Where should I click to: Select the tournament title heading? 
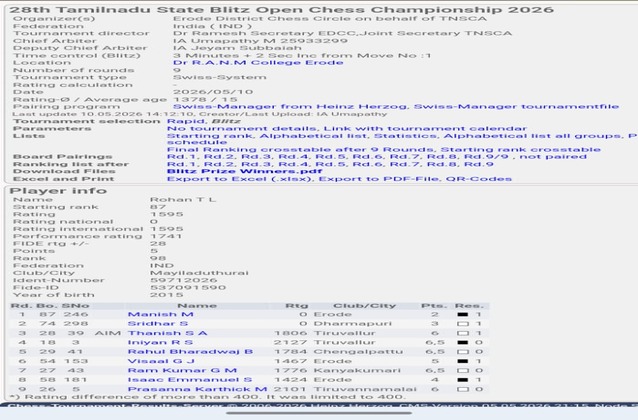click(282, 10)
